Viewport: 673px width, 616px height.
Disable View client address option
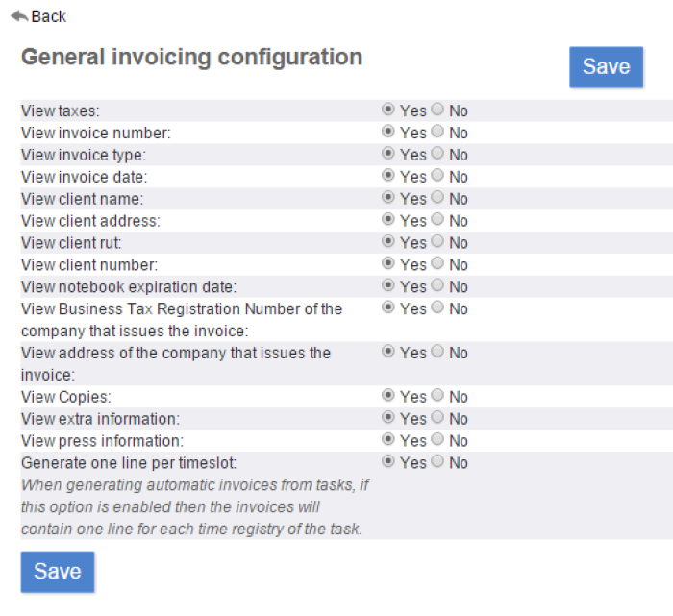tap(438, 220)
